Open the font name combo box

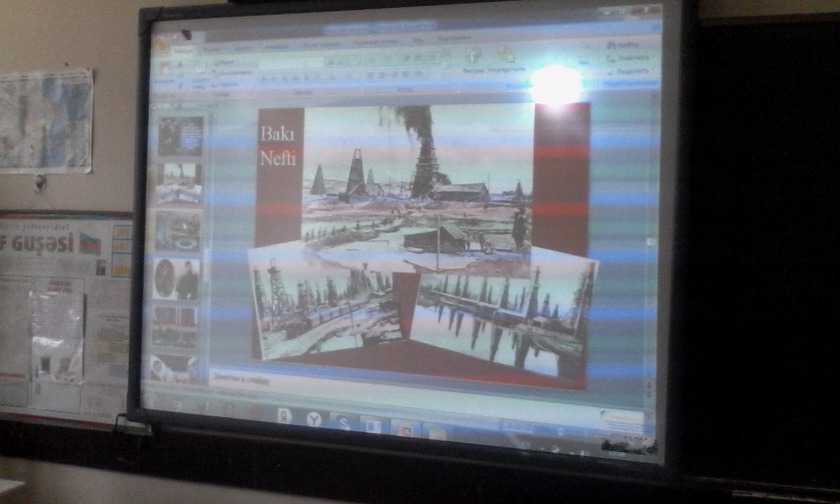click(282, 64)
